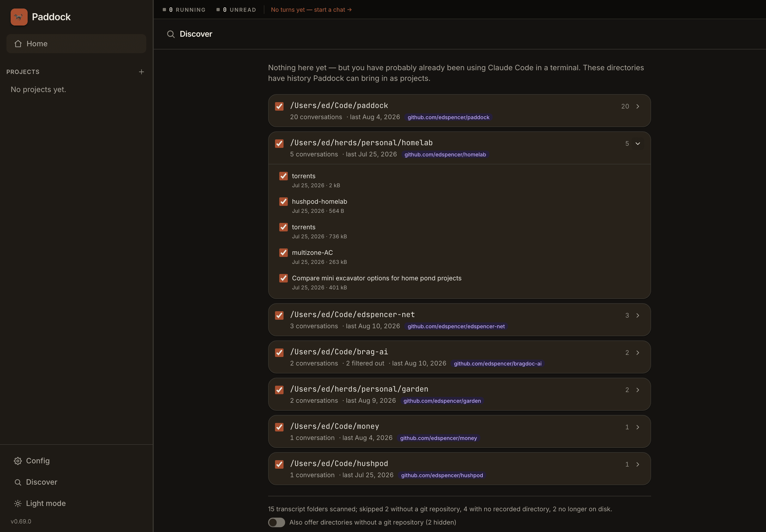The width and height of the screenshot is (766, 532).
Task: Click the 'No turns yet — start a chat' link
Action: [311, 10]
